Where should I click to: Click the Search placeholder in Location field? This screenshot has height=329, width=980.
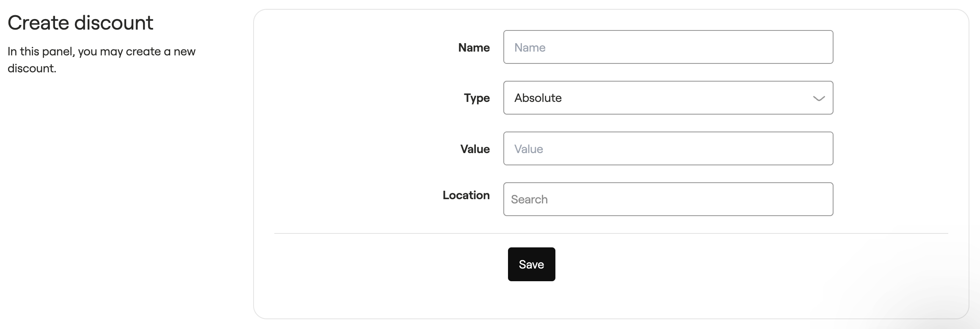(x=529, y=199)
